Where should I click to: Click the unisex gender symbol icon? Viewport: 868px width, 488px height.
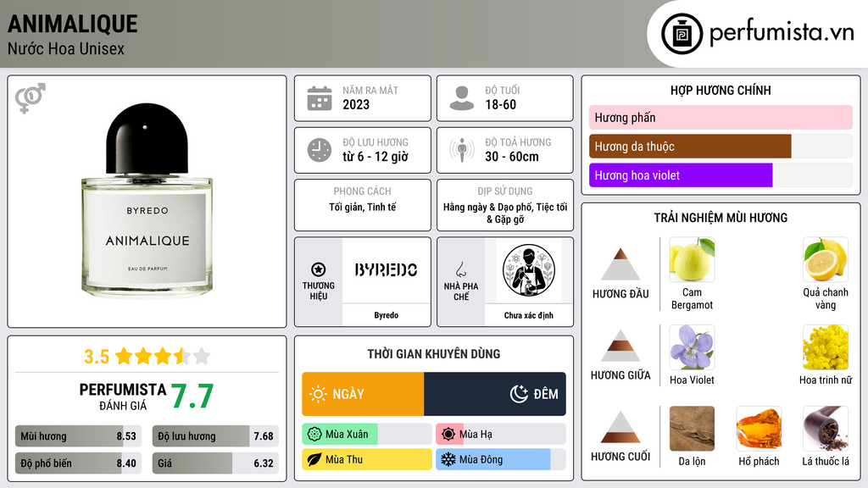(x=31, y=98)
